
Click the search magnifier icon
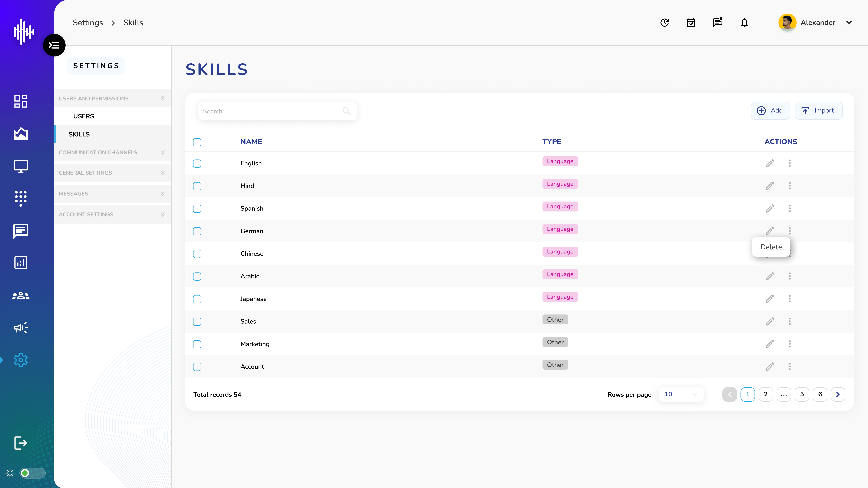tap(346, 111)
